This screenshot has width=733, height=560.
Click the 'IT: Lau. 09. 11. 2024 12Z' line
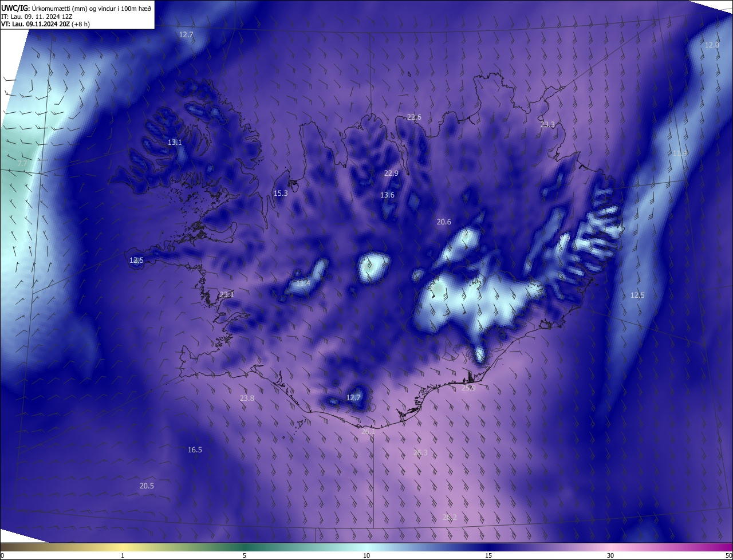(37, 16)
